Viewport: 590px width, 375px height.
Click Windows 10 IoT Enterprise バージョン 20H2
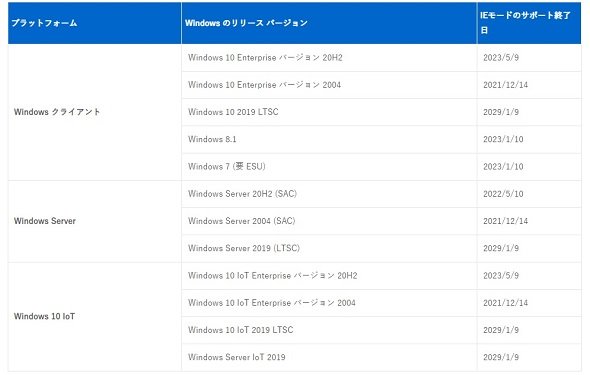click(273, 276)
